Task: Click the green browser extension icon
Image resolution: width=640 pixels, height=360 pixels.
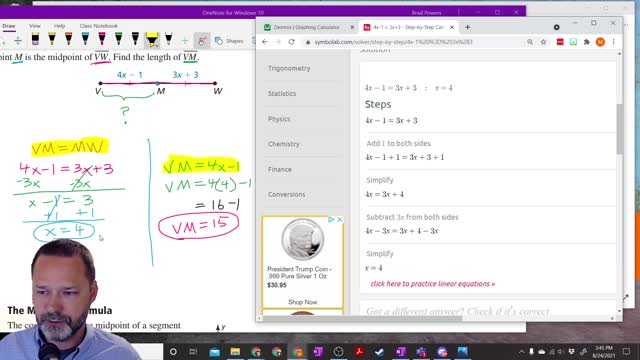Action: (573, 42)
